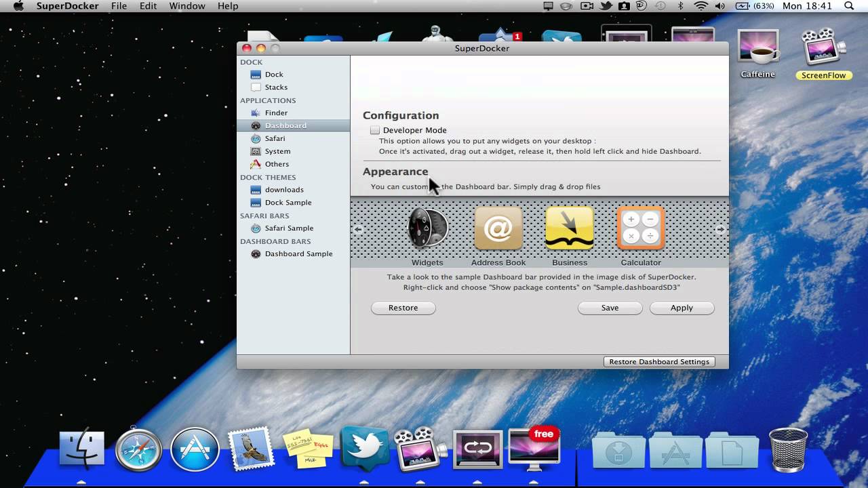Open the Dashboard Sample bar
The height and width of the screenshot is (488, 868).
(x=298, y=255)
